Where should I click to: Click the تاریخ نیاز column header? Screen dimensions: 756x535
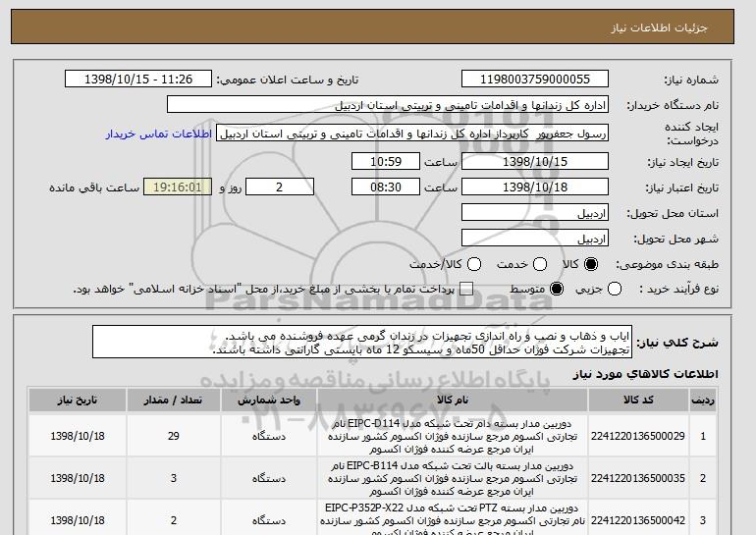(x=78, y=401)
